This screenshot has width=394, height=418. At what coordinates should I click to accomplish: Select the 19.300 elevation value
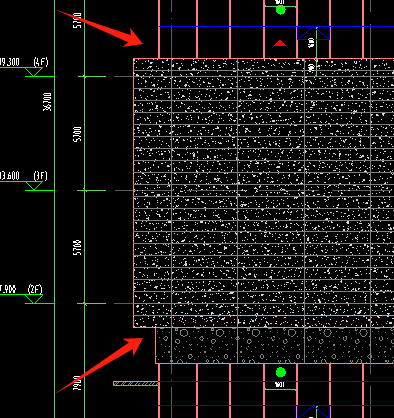point(10,62)
